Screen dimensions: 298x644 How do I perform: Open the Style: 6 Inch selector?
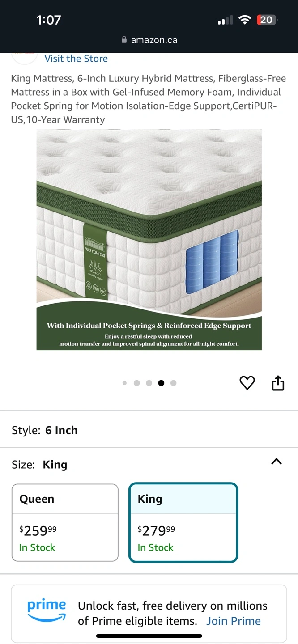click(x=149, y=430)
